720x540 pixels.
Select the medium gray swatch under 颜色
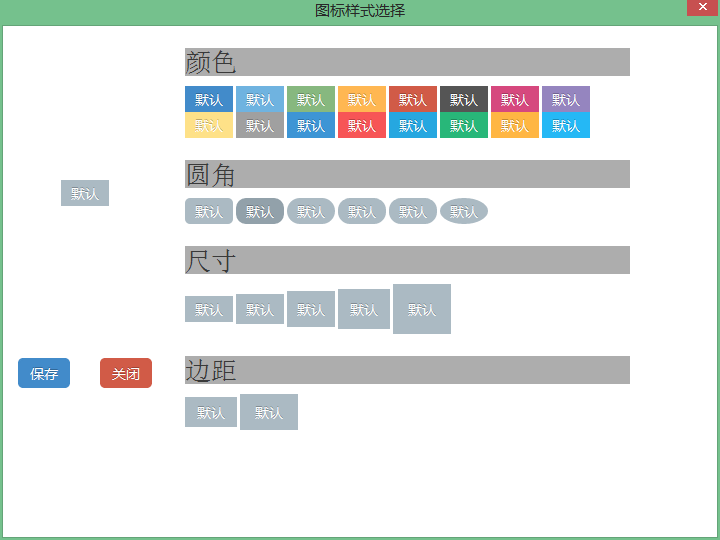(x=260, y=125)
